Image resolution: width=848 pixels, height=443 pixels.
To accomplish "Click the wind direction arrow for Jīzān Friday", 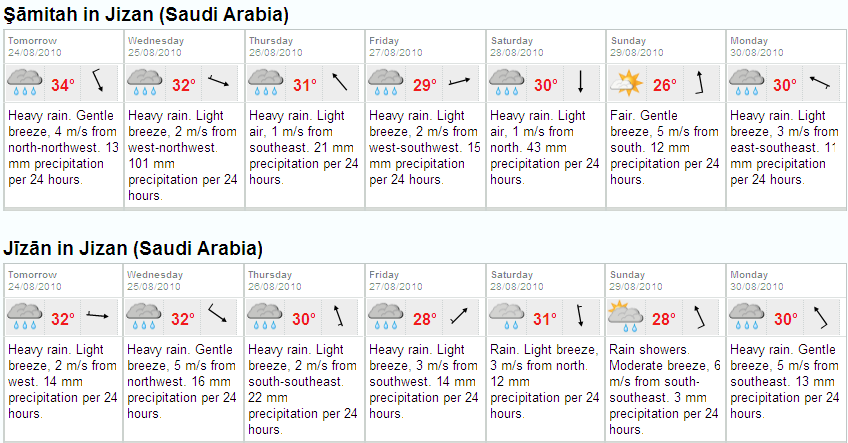I will coord(459,316).
